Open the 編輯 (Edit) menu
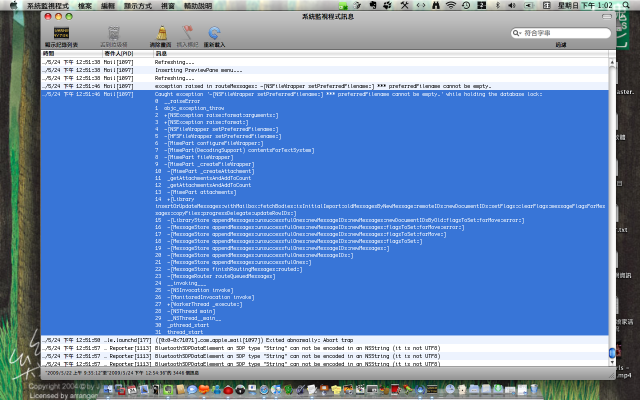The height and width of the screenshot is (400, 640). tap(108, 6)
